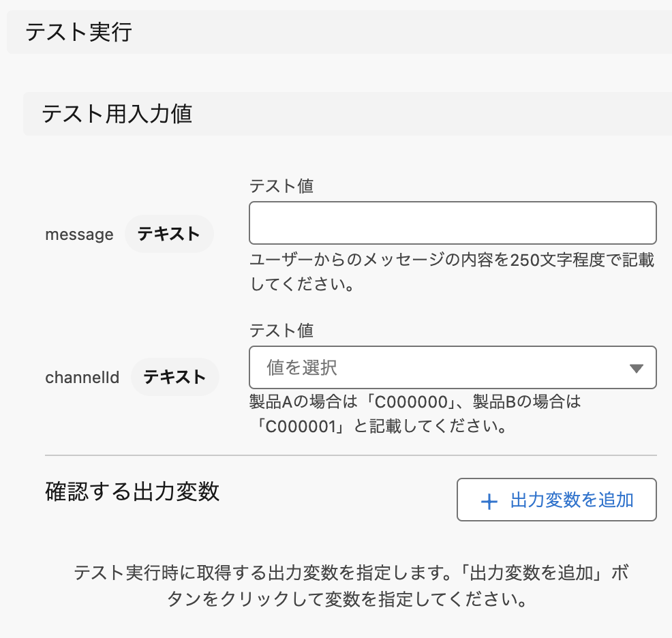Image resolution: width=672 pixels, height=638 pixels.
Task: Select the channelId variable label
Action: click(x=82, y=377)
